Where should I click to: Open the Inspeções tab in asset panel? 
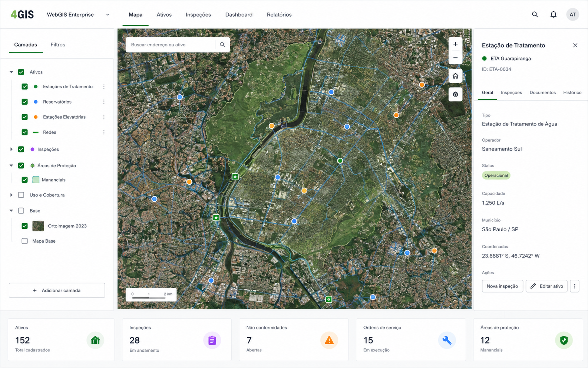point(511,92)
